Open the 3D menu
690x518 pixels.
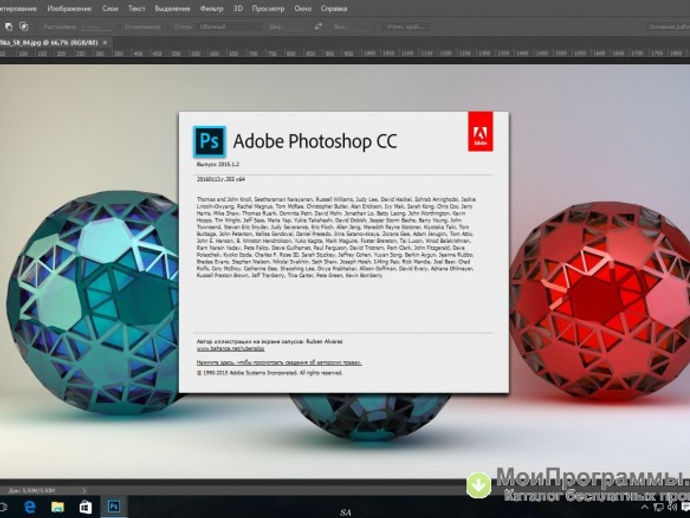pyautogui.click(x=238, y=8)
